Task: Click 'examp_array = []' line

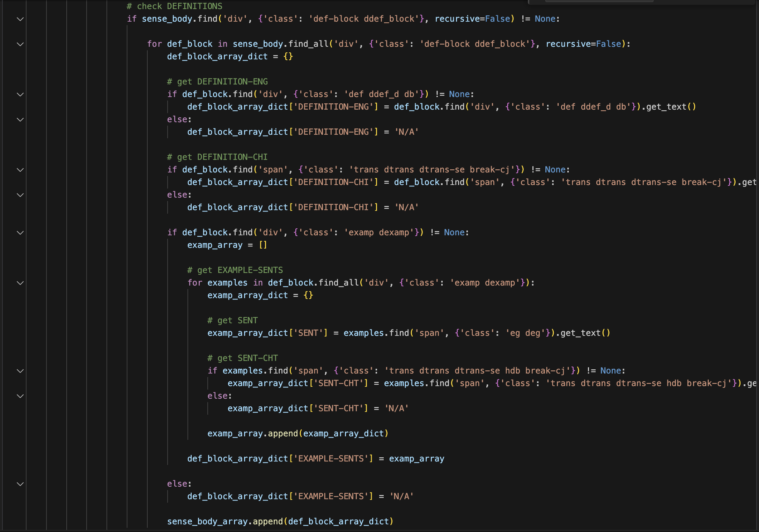Action: [x=227, y=245]
